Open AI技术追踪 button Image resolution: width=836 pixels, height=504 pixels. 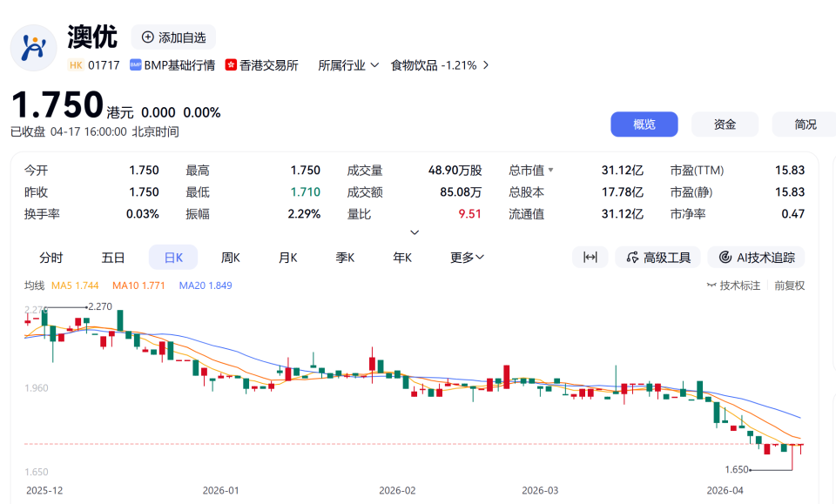[x=756, y=258]
